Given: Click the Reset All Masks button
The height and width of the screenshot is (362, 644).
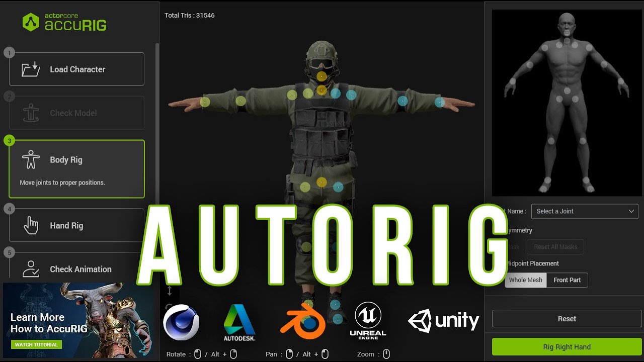Looking at the screenshot, I should tap(555, 247).
